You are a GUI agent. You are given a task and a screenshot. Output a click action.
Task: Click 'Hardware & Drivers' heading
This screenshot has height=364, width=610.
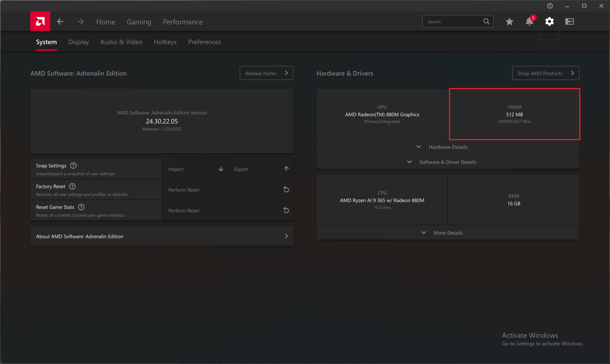345,73
